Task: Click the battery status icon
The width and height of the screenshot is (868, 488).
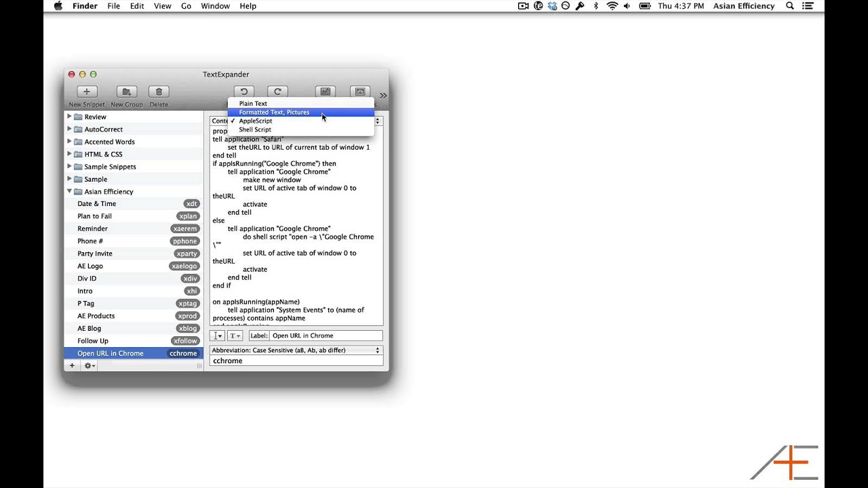Action: [x=645, y=6]
